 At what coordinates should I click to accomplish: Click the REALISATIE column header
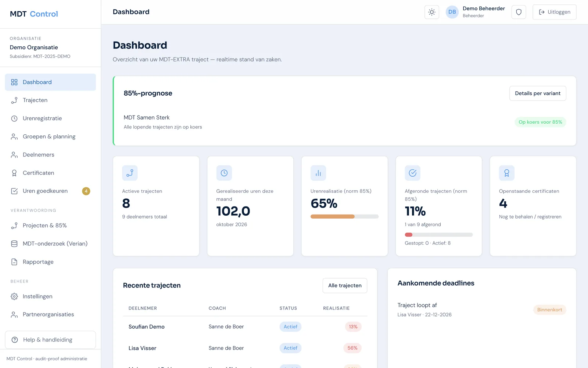336,308
